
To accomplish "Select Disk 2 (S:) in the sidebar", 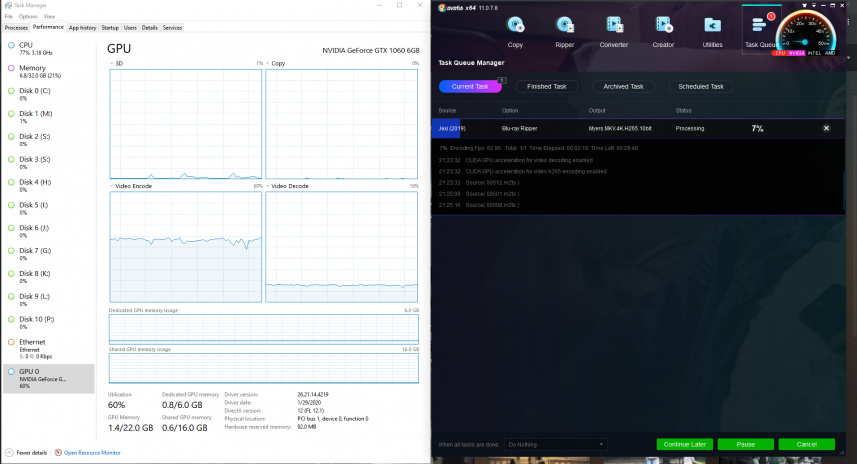I will coord(49,140).
